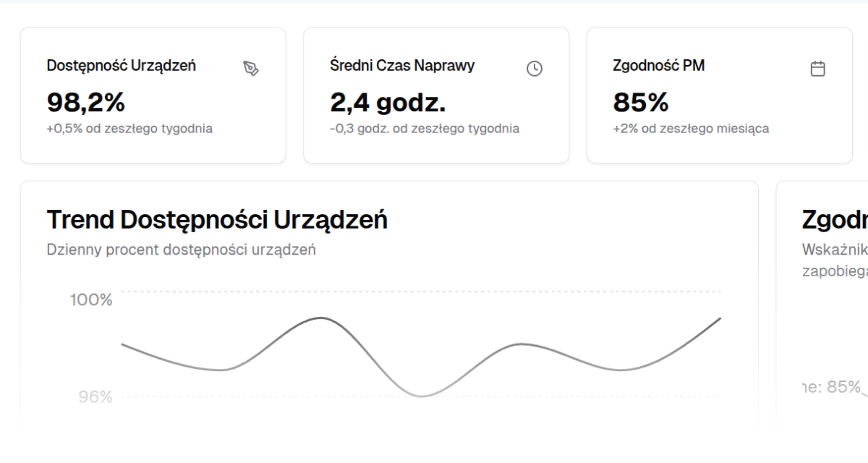Click the 100% y-axis label
The height and width of the screenshot is (463, 868).
91,300
